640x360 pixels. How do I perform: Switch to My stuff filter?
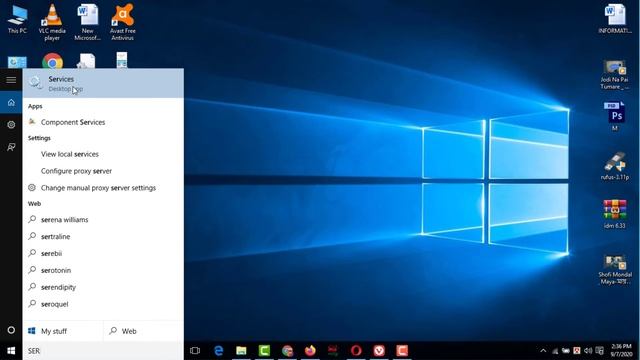(x=63, y=331)
